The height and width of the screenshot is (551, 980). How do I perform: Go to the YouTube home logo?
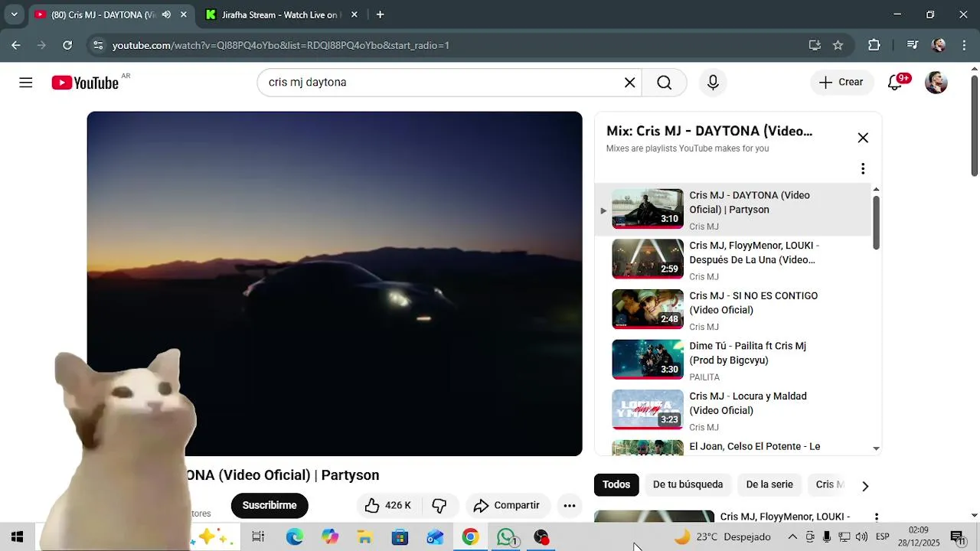(85, 83)
